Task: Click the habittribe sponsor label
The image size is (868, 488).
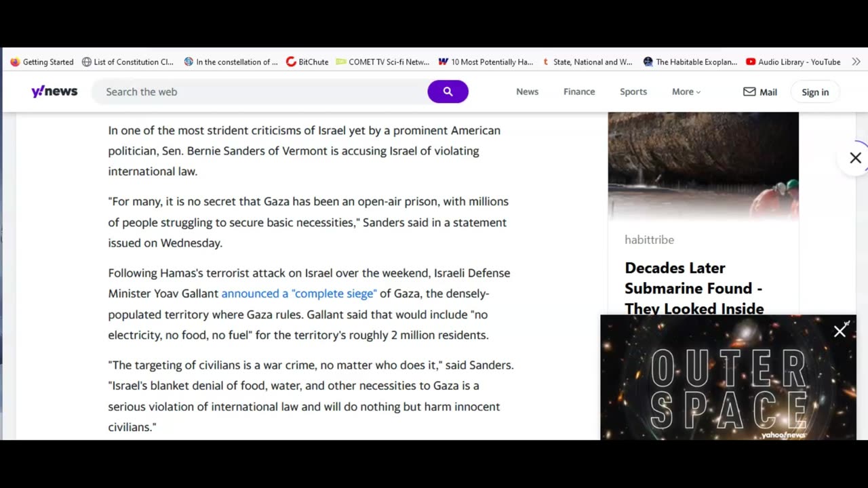Action: tap(649, 239)
